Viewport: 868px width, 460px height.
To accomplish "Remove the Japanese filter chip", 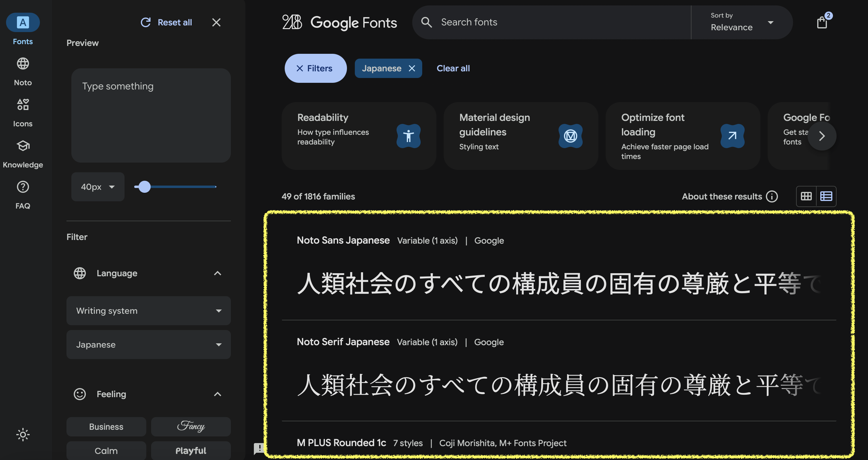I will (x=412, y=68).
